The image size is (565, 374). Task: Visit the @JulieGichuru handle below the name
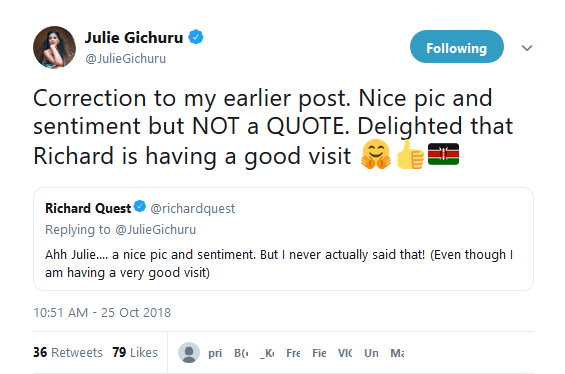(x=126, y=59)
